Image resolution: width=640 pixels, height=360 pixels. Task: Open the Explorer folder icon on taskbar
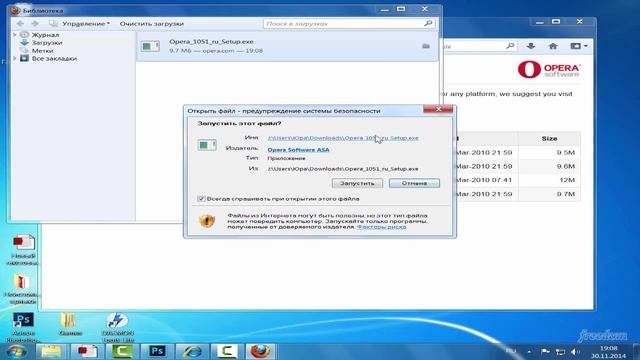[51, 351]
